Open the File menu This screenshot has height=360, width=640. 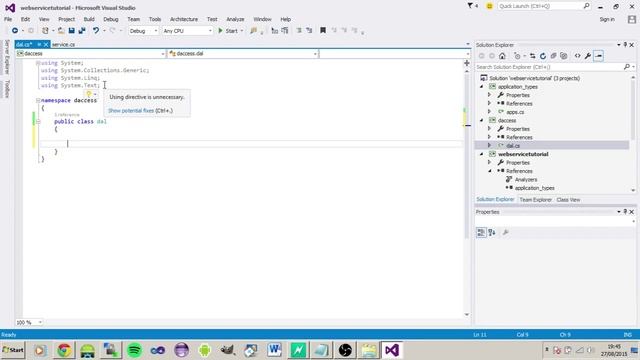pos(8,19)
